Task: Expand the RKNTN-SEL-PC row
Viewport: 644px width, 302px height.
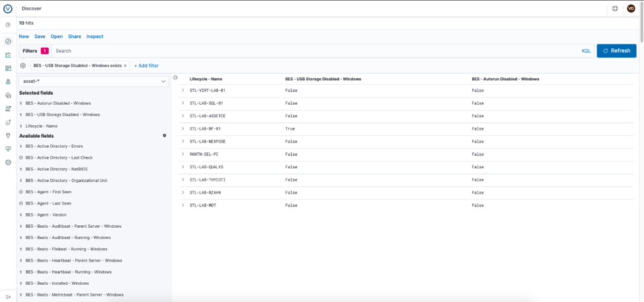Action: tap(182, 154)
